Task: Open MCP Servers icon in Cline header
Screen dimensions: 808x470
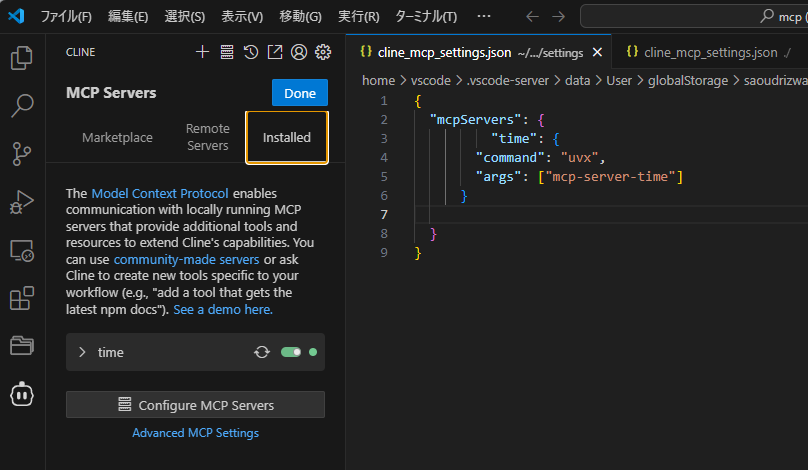Action: (227, 52)
